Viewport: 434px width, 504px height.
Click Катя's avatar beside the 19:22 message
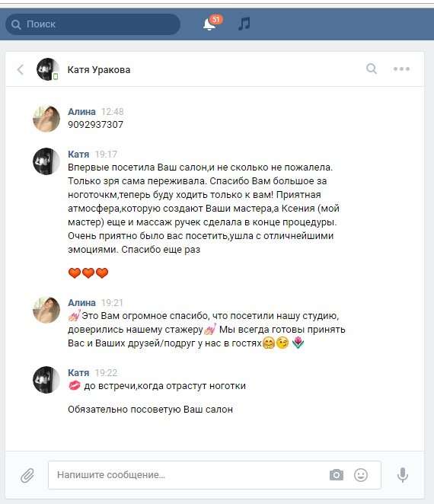point(46,380)
